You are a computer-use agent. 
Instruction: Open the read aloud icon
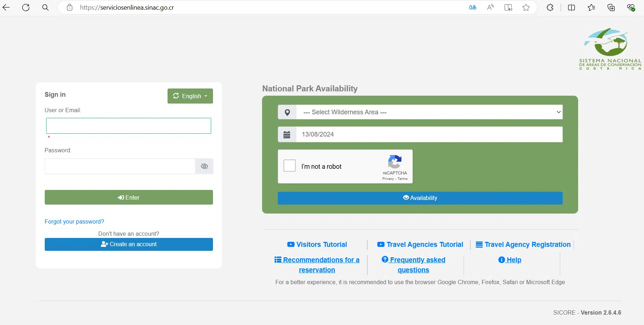click(x=490, y=8)
